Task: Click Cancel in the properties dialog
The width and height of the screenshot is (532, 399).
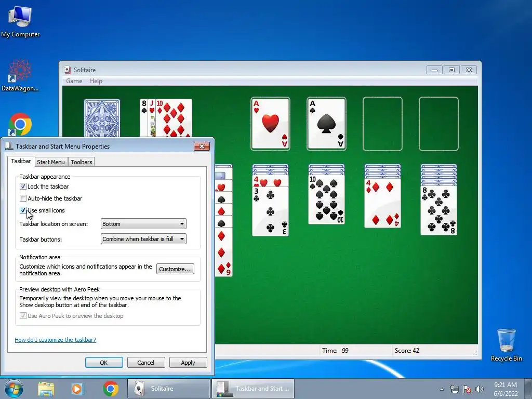Action: [x=145, y=362]
